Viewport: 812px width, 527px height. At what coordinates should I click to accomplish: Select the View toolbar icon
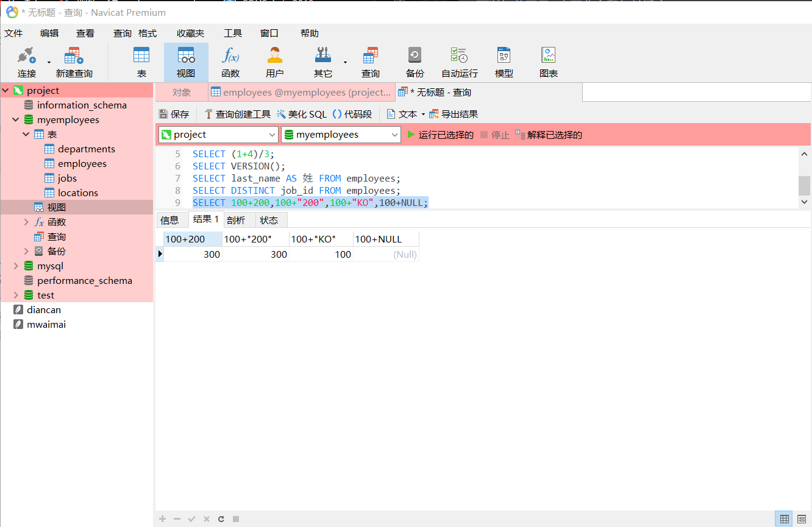click(x=186, y=62)
